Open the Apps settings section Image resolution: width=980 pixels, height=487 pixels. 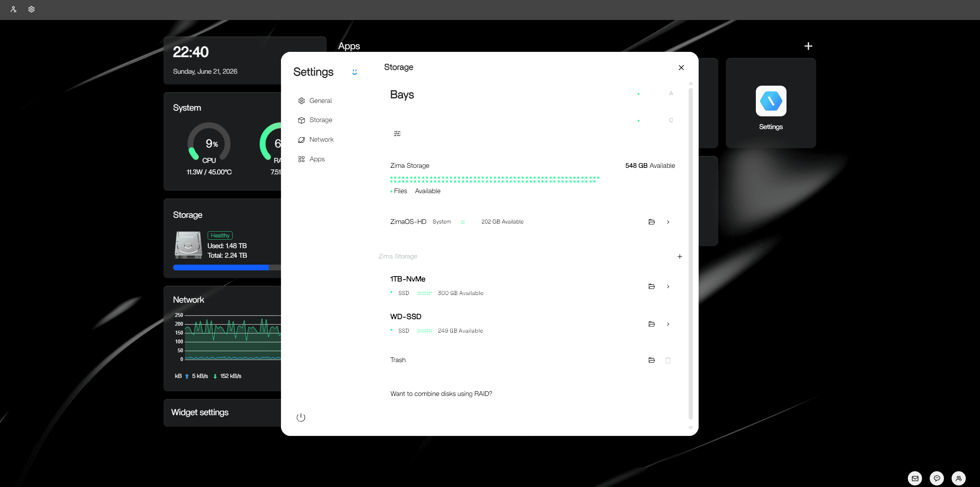(x=311, y=159)
